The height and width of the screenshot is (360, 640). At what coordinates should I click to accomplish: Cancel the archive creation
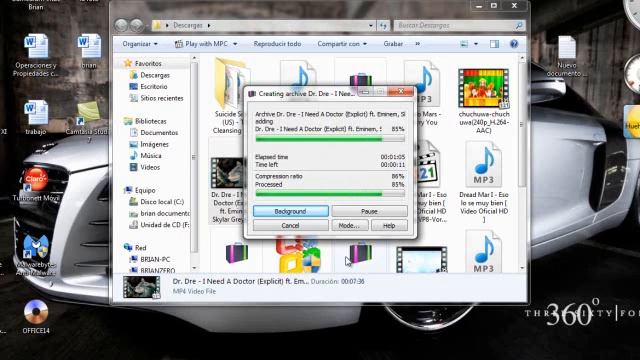click(290, 225)
